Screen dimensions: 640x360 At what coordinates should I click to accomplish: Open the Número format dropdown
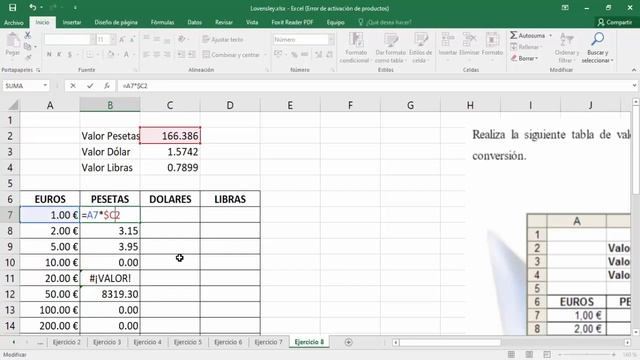(331, 40)
